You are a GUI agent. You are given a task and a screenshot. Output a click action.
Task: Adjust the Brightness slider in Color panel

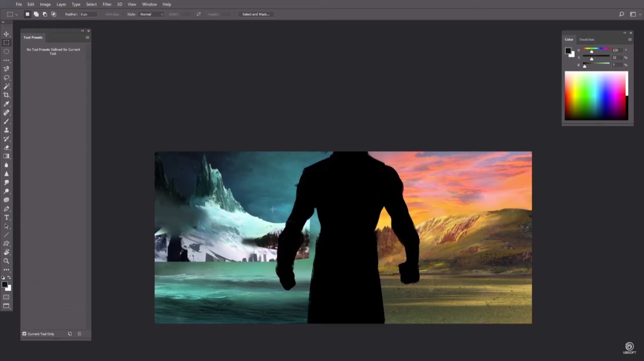(x=597, y=64)
